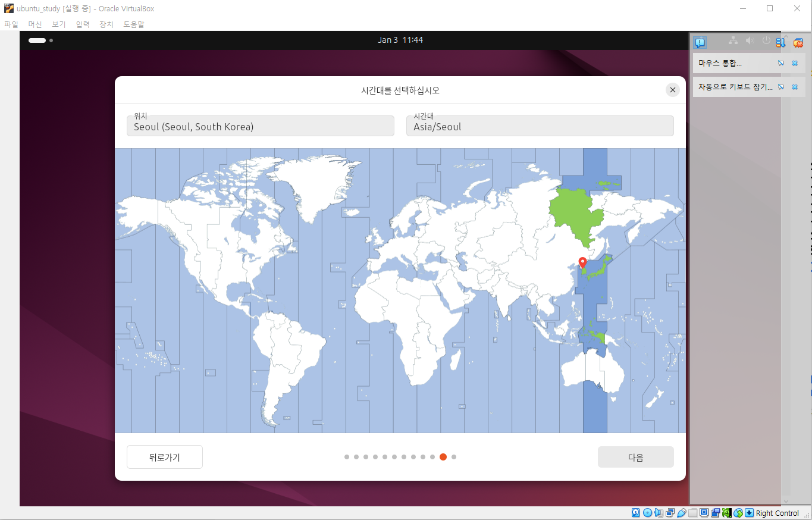Image resolution: width=812 pixels, height=520 pixels.
Task: Click the hard disk status icon
Action: 636,513
